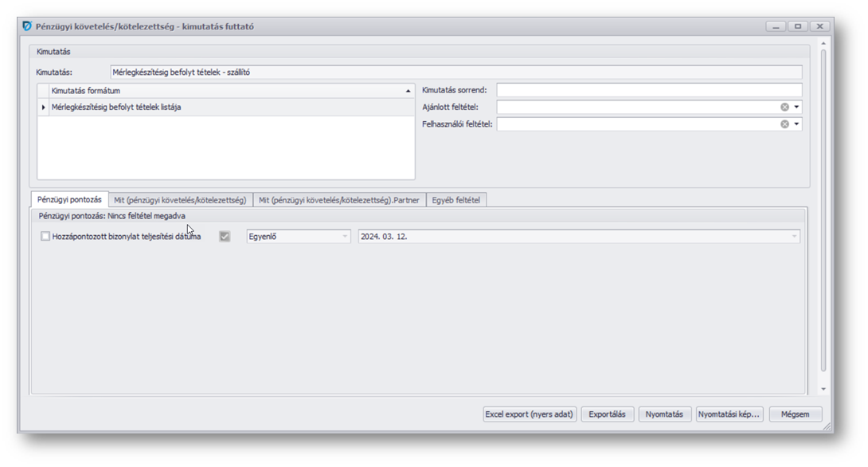Image resolution: width=868 pixels, height=467 pixels.
Task: Click the row indicator arrow beside Mérlegkészítésig list
Action: 44,108
